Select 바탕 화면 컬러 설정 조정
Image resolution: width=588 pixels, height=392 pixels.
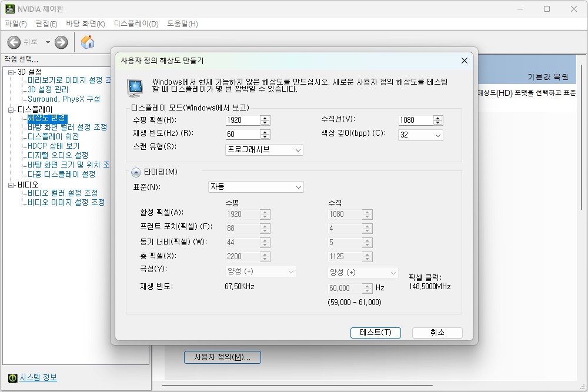(x=68, y=128)
